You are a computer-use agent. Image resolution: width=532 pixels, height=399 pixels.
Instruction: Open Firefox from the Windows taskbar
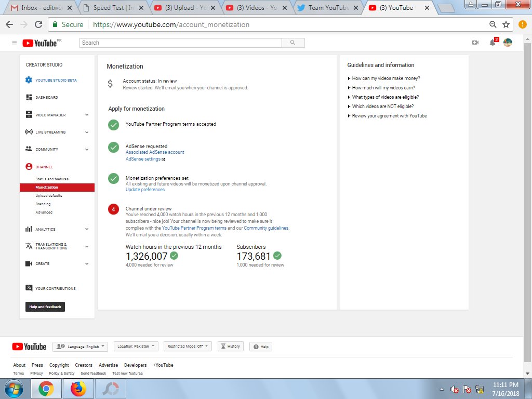(x=78, y=389)
